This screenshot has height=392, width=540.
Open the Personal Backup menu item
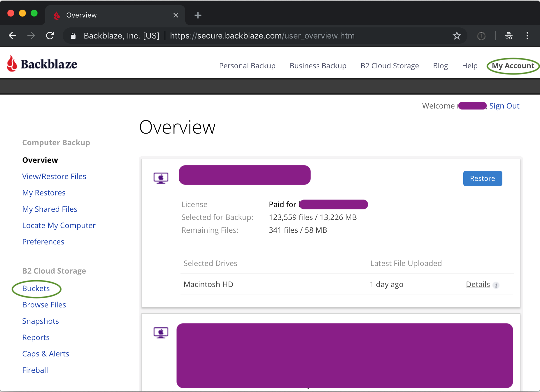tap(247, 66)
